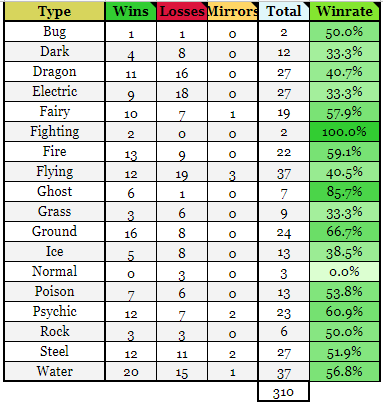383x405 pixels.
Task: Click the grand total cell 310
Action: [x=284, y=392]
